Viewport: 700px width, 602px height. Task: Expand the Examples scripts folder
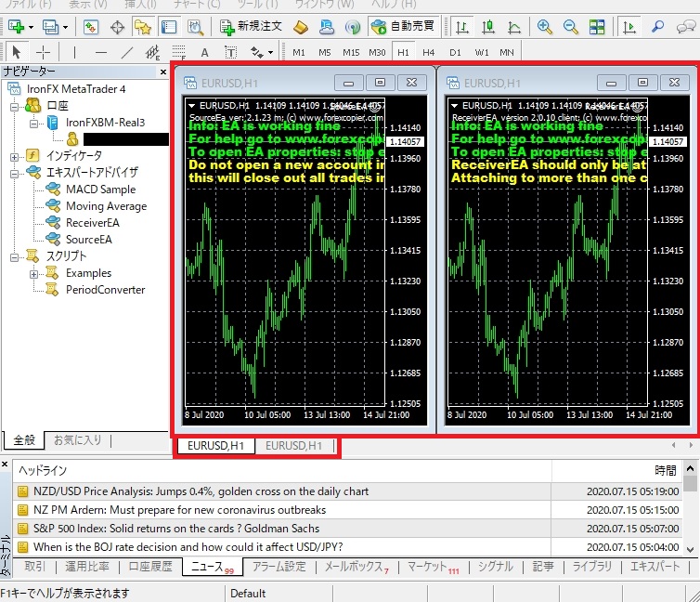click(34, 274)
